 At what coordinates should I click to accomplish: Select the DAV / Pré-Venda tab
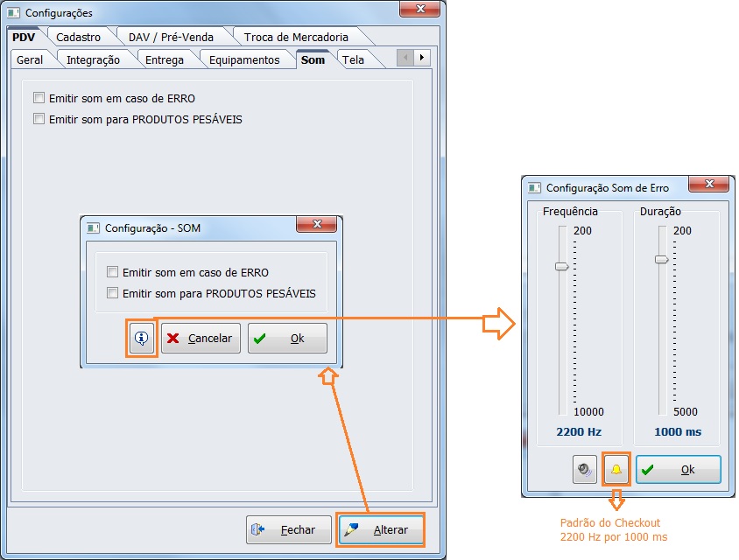(x=171, y=37)
